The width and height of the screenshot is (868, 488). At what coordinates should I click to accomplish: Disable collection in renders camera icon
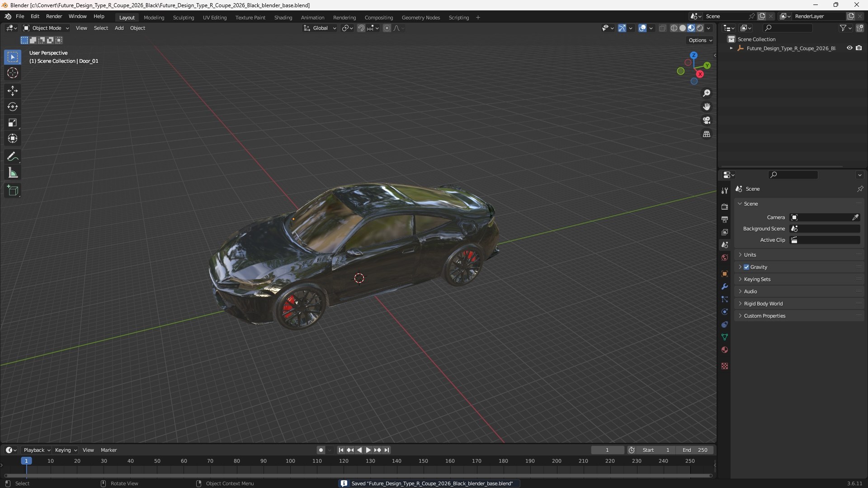point(859,48)
